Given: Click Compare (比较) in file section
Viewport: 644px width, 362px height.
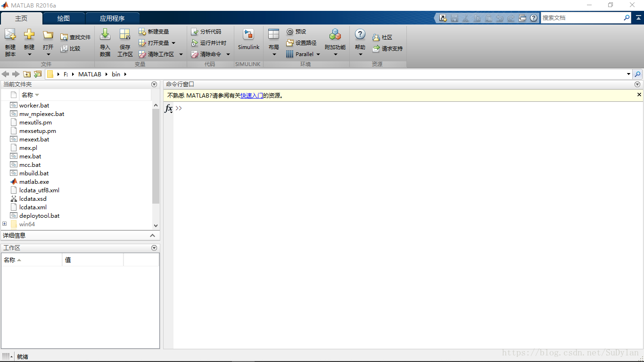Looking at the screenshot, I should [x=70, y=49].
